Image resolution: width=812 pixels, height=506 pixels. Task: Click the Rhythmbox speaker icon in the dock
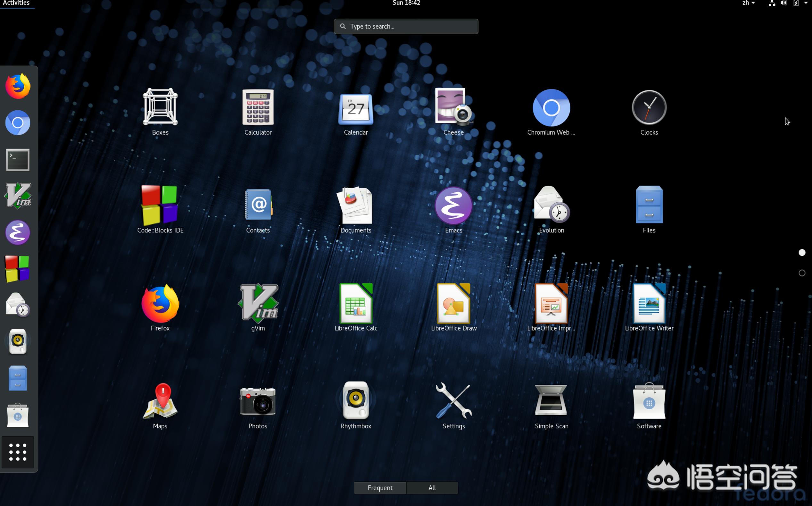click(x=18, y=342)
